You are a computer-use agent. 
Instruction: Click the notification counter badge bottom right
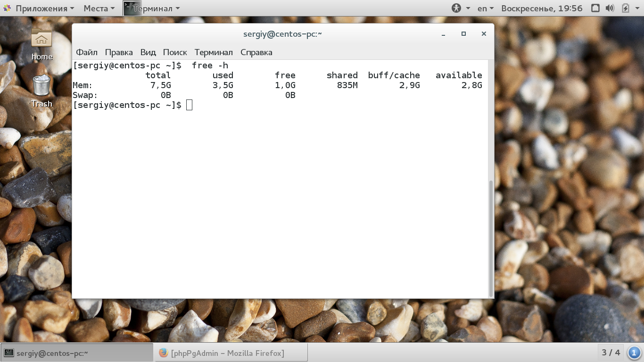point(634,353)
